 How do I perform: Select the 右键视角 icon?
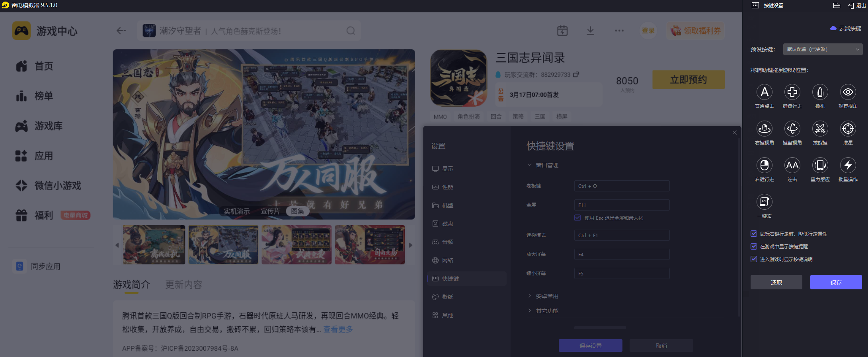click(x=764, y=129)
